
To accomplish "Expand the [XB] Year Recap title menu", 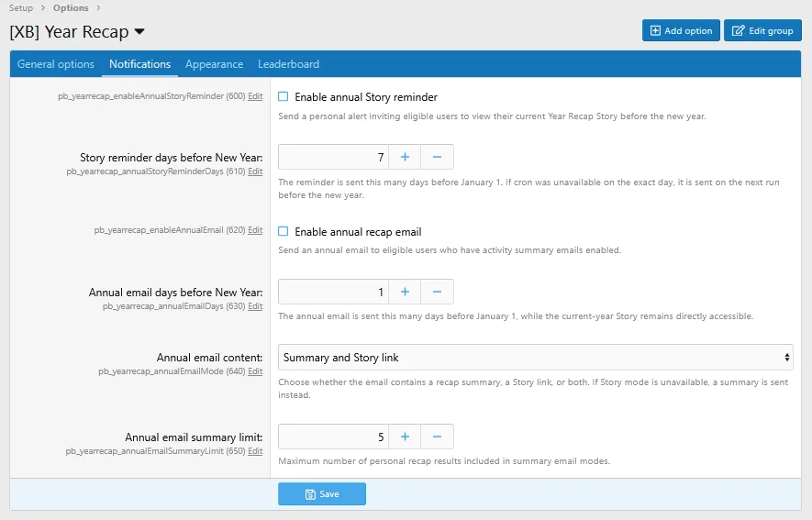I will pos(139,31).
